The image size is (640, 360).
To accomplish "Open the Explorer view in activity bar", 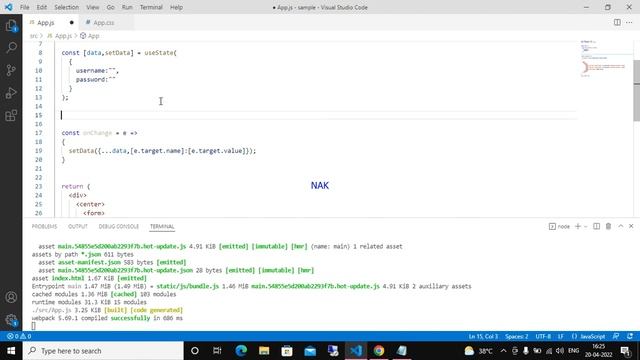I will (x=11, y=26).
